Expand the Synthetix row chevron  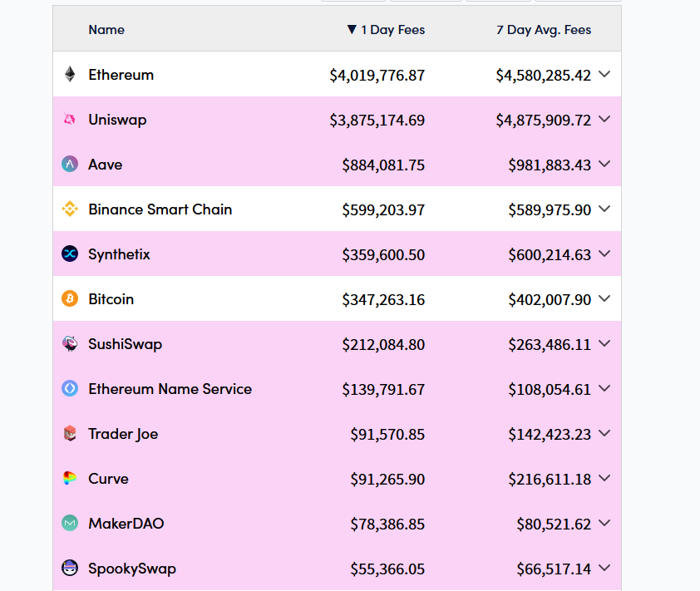click(x=604, y=254)
